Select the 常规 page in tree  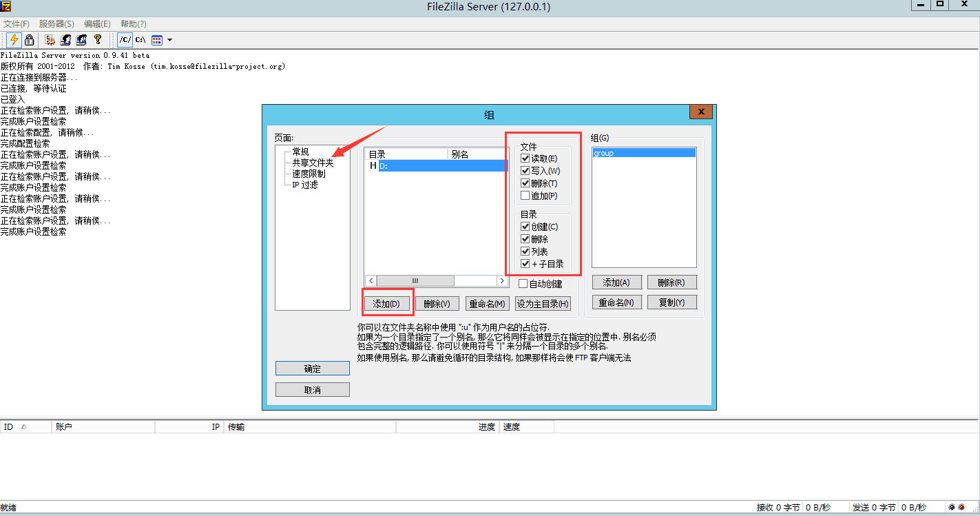coord(300,152)
